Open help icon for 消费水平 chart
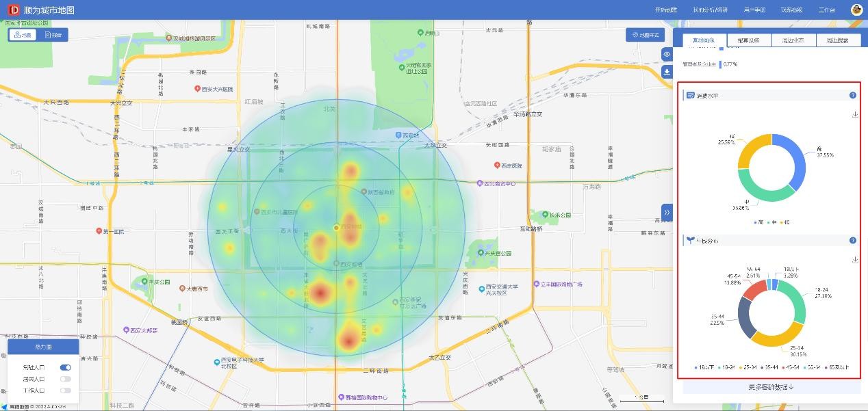Viewport: 868px width, 411px height. coord(853,96)
